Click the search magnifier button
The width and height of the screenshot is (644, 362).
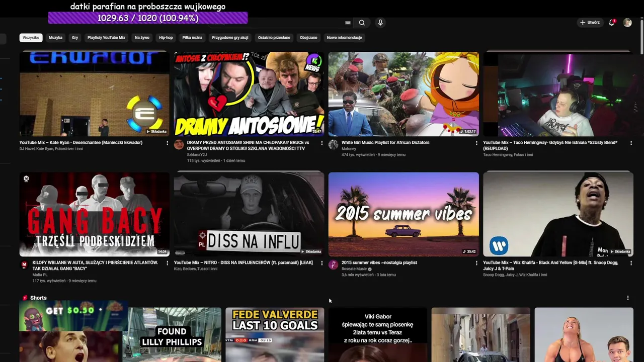coord(362,23)
